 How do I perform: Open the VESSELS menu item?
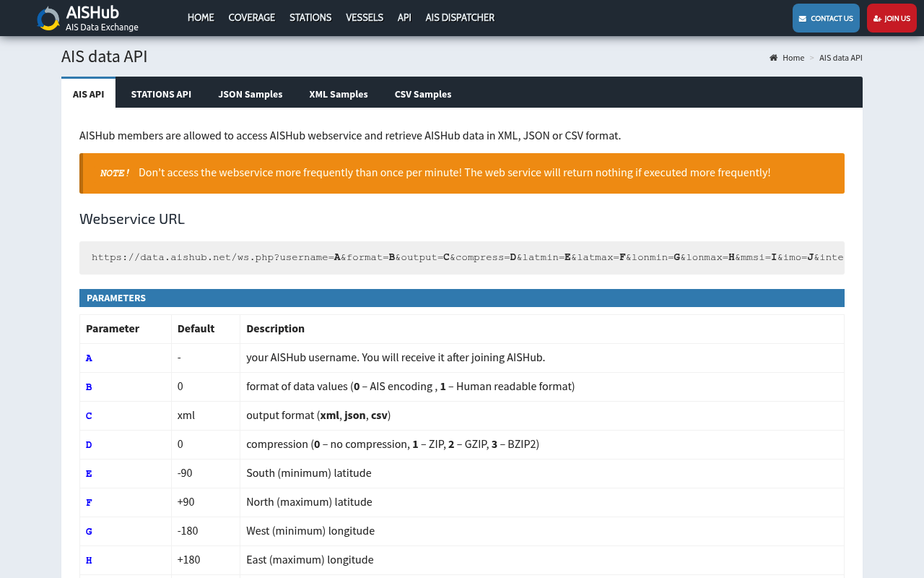[x=365, y=17]
